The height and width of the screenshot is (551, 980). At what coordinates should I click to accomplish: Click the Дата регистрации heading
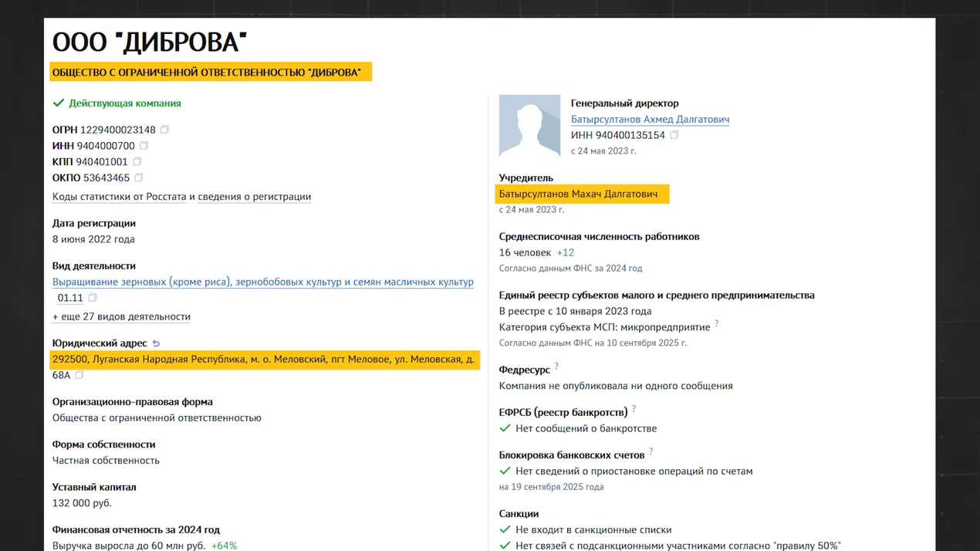pyautogui.click(x=94, y=223)
